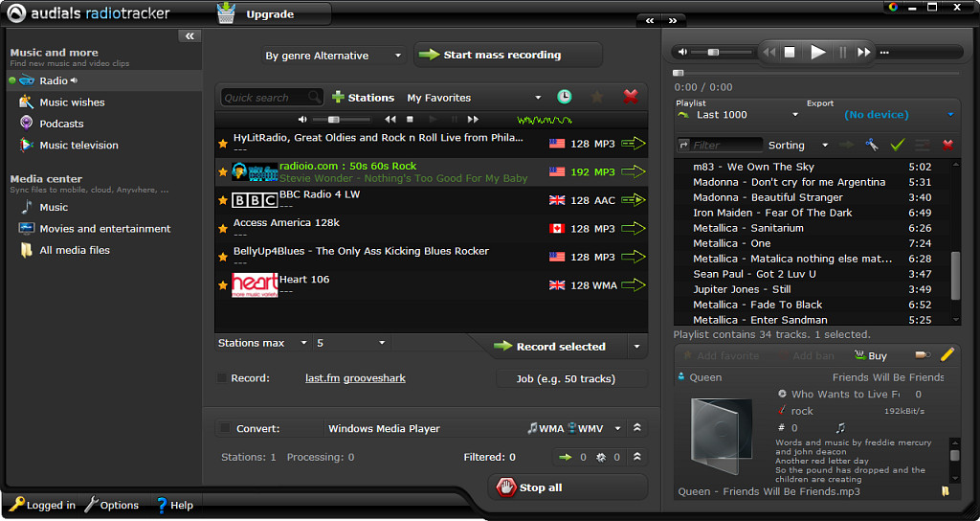The image size is (980, 521).
Task: Skip to next track in main player
Action: pos(864,53)
